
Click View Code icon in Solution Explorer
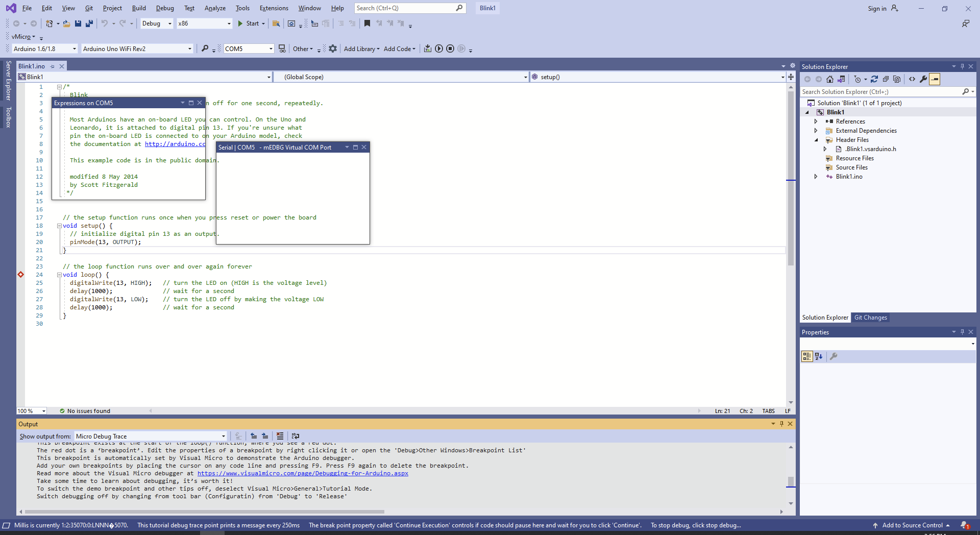(912, 79)
